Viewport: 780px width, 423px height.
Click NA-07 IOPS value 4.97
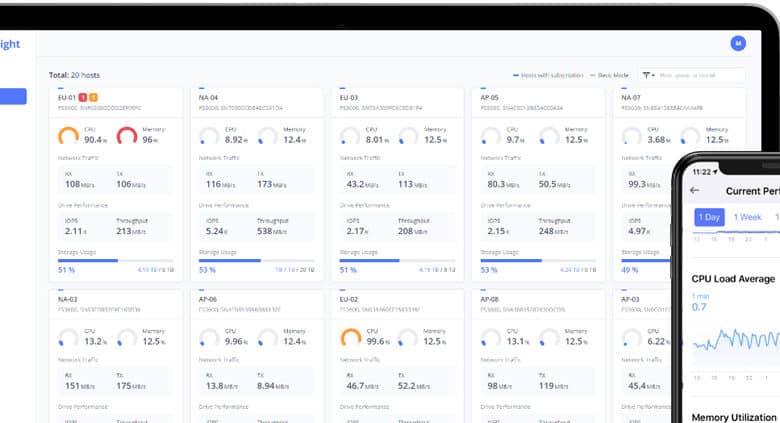coord(640,231)
